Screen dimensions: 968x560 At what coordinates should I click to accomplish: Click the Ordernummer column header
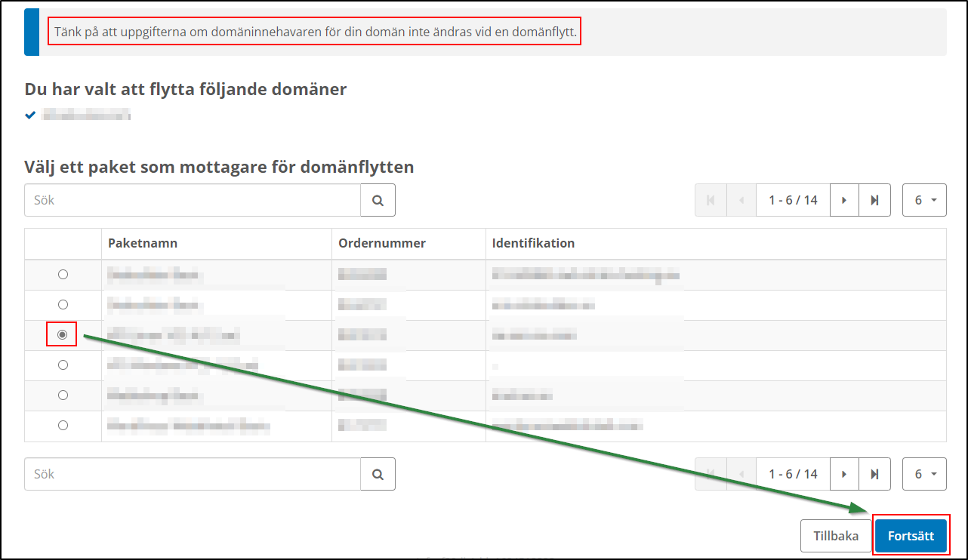pos(383,243)
